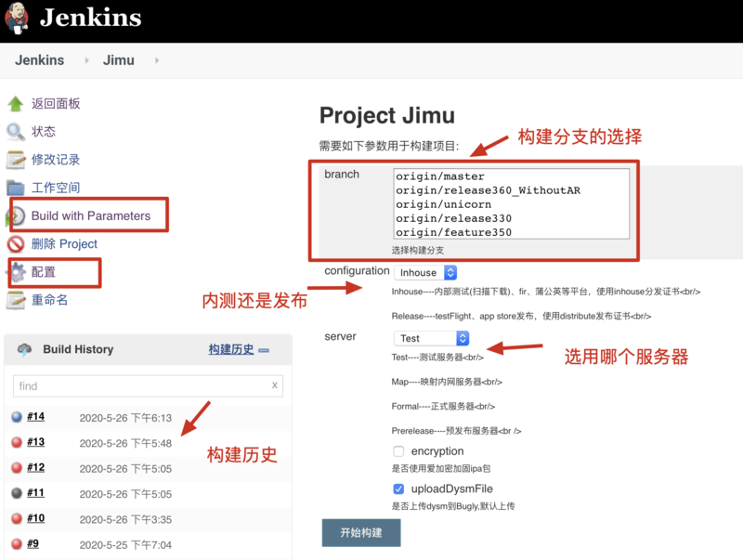
Task: Uncheck the uploadDysmFile checkbox
Action: [398, 488]
